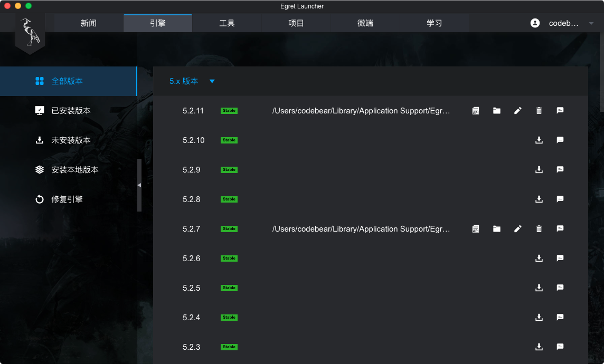Screen dimensions: 604x364
Task: Open release notes icon for 5.2.11
Action: pos(560,111)
